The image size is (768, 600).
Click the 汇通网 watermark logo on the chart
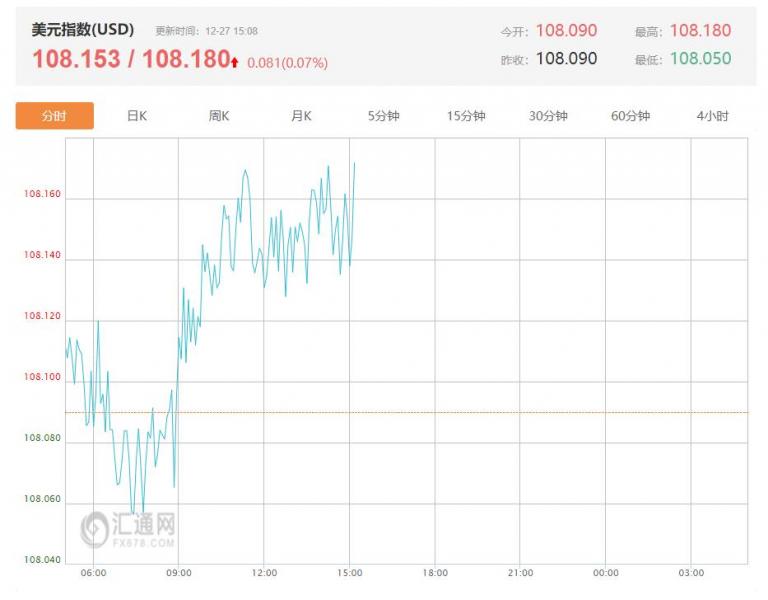point(128,529)
